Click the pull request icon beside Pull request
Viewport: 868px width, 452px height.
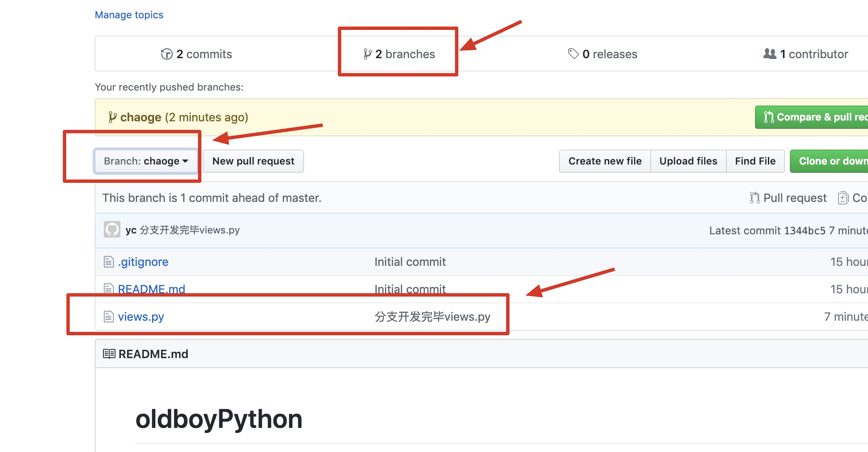pyautogui.click(x=754, y=198)
